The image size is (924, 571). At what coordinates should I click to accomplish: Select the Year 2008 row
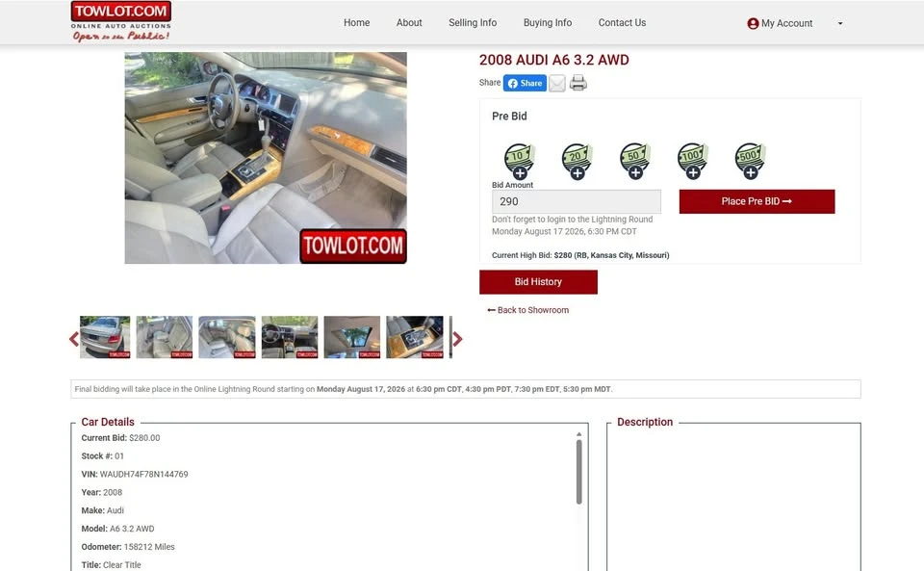point(101,492)
